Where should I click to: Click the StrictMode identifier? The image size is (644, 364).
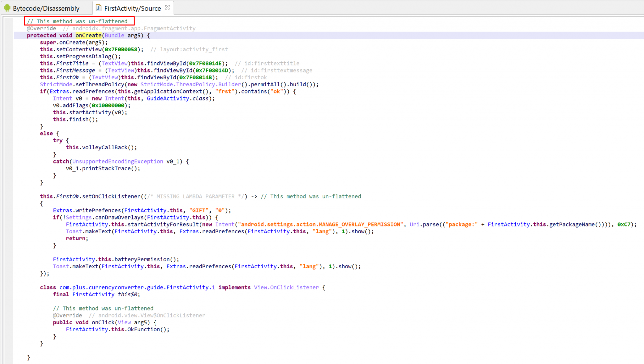click(56, 84)
